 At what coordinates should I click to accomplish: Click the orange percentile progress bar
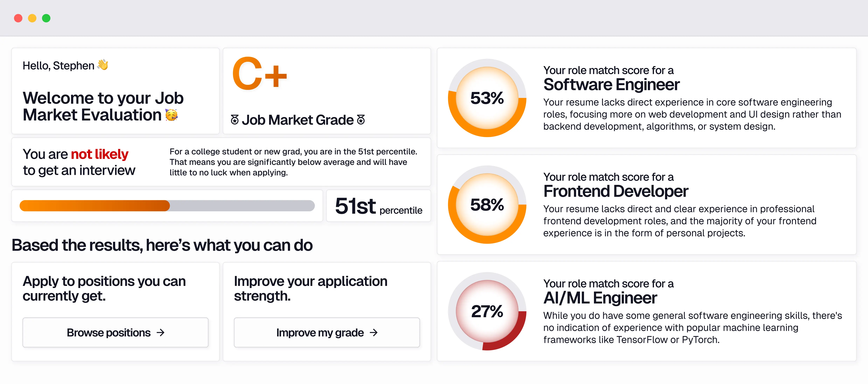click(167, 206)
